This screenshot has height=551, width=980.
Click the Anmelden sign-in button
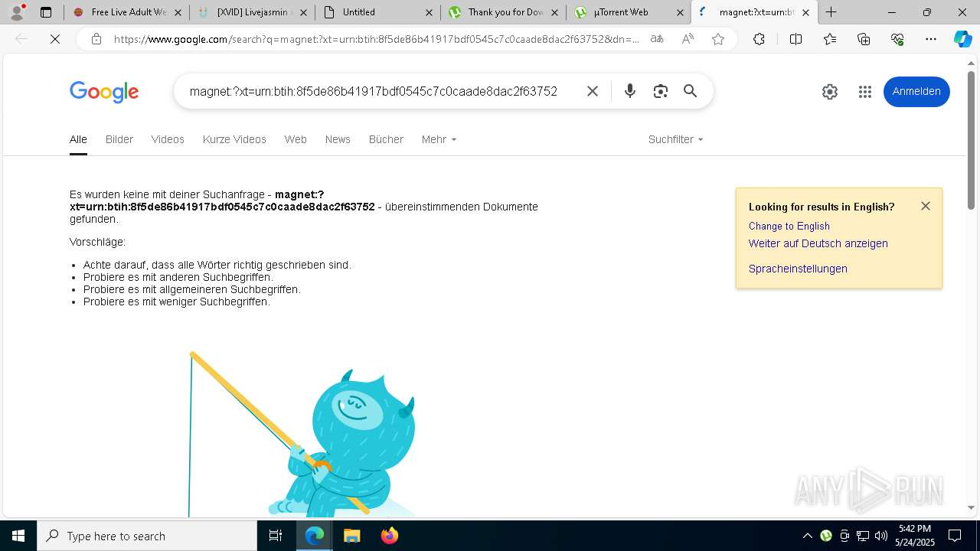pos(916,92)
